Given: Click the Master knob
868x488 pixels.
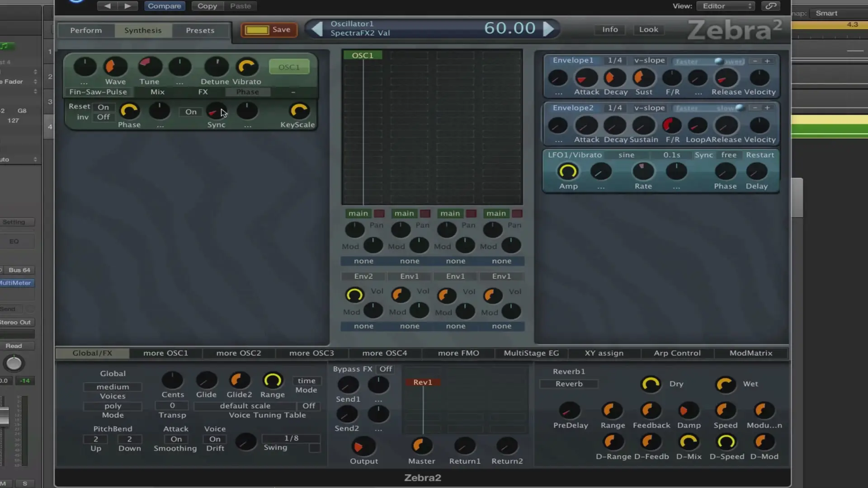Looking at the screenshot, I should [x=421, y=446].
